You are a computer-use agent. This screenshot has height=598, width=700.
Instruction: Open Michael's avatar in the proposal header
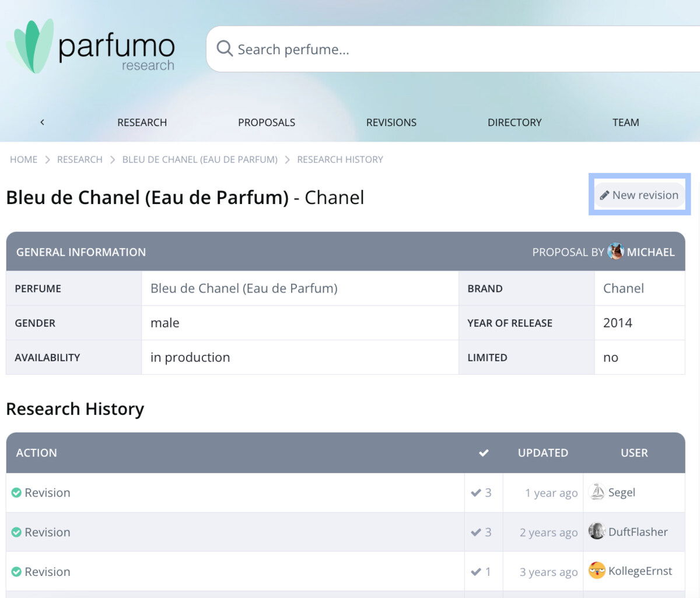(x=615, y=252)
